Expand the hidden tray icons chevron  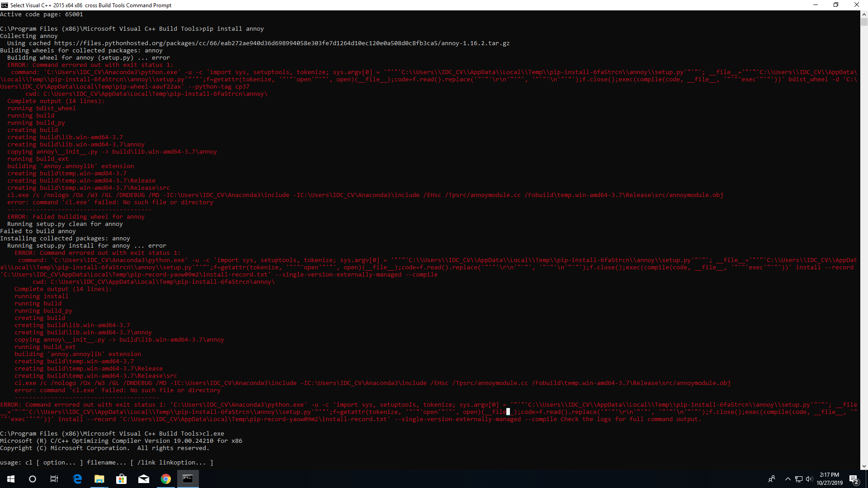pos(788,479)
